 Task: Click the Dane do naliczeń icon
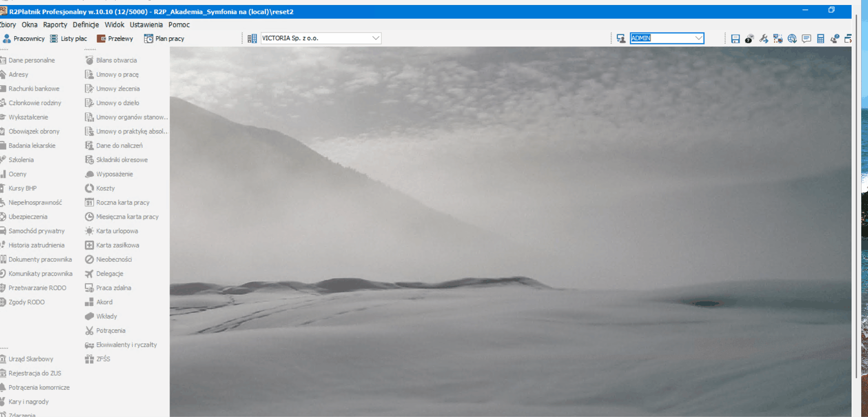89,146
